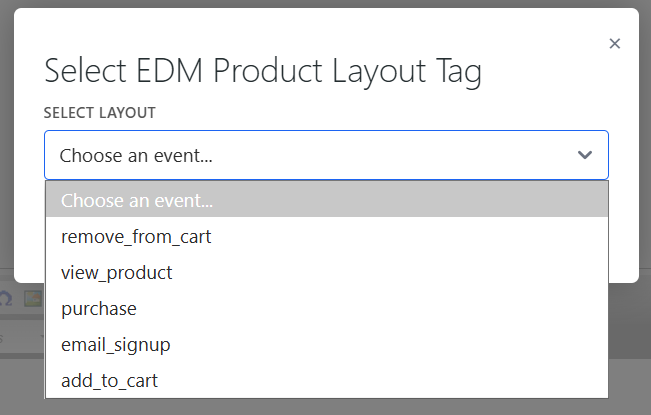Choose remove_from_cart from the list
651x415 pixels.
(136, 237)
